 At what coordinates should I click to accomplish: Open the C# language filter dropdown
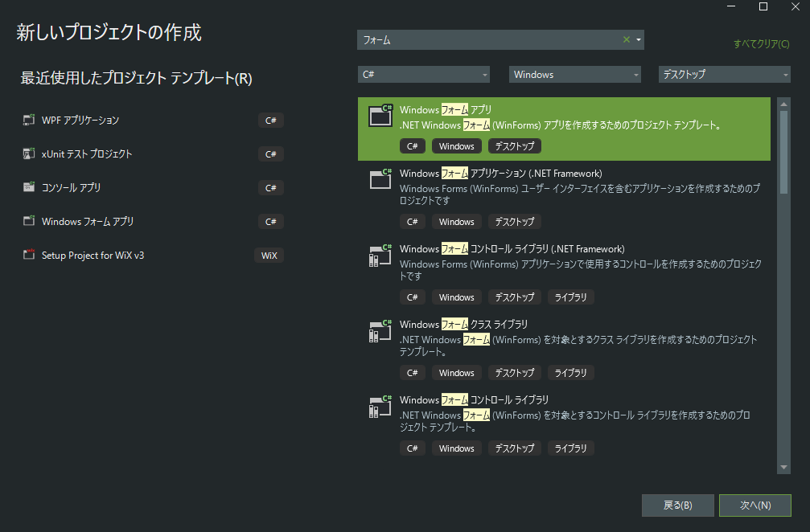(424, 74)
